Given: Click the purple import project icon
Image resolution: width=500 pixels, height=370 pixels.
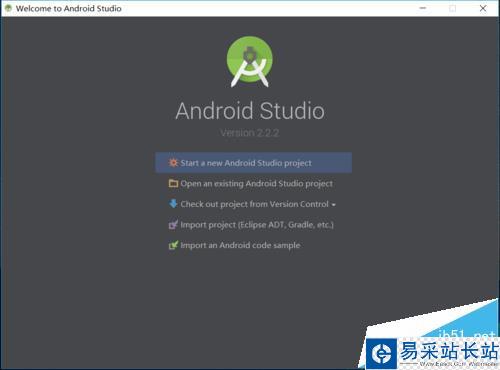Looking at the screenshot, I should (x=173, y=225).
